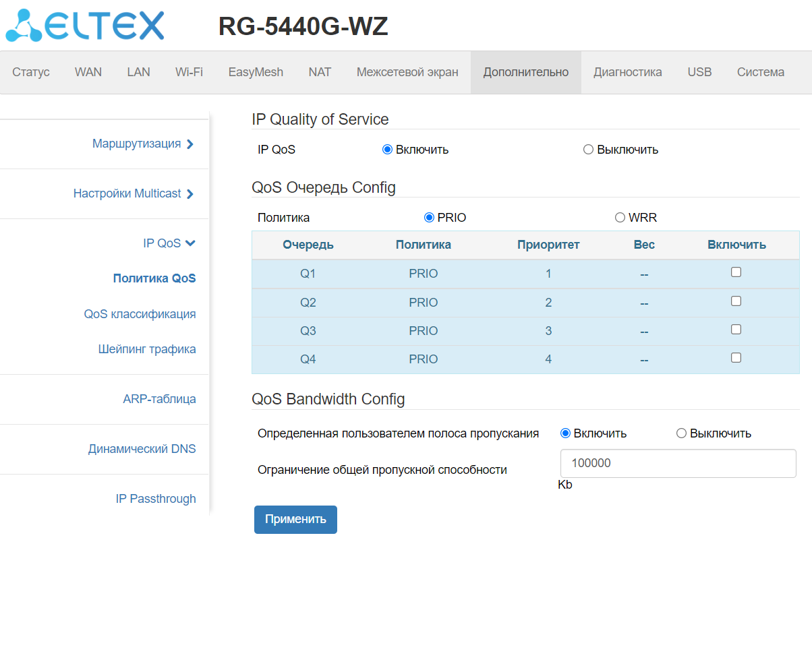This screenshot has width=812, height=668.
Task: Switch to the Wi-Fi tab
Action: pyautogui.click(x=189, y=72)
